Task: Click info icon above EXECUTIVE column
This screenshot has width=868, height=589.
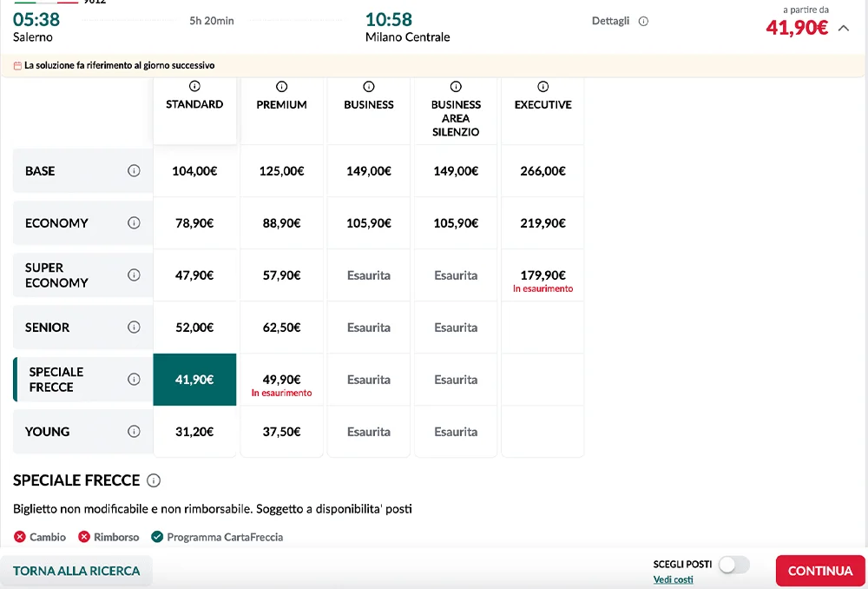Action: pos(543,87)
